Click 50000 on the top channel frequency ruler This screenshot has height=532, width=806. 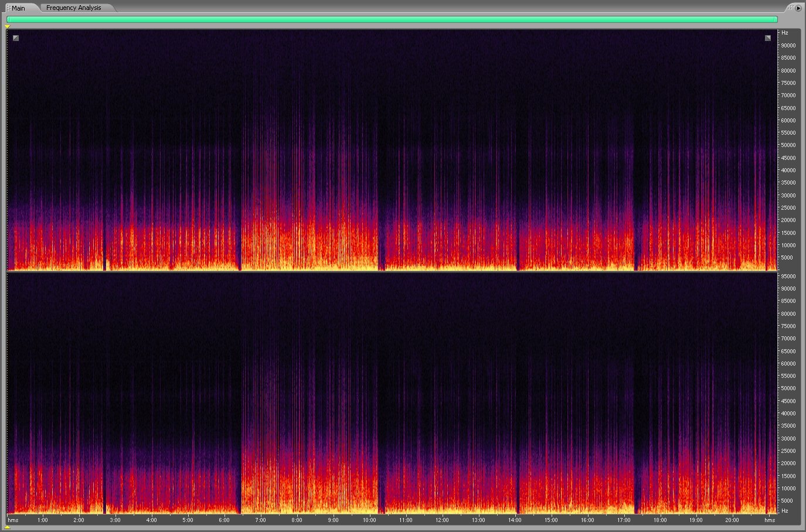point(788,145)
